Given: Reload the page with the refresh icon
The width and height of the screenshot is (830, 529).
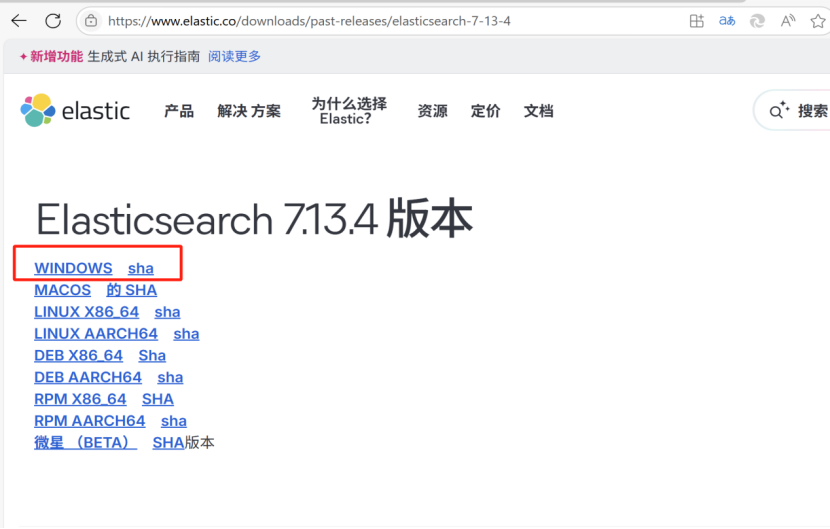Looking at the screenshot, I should [x=53, y=21].
